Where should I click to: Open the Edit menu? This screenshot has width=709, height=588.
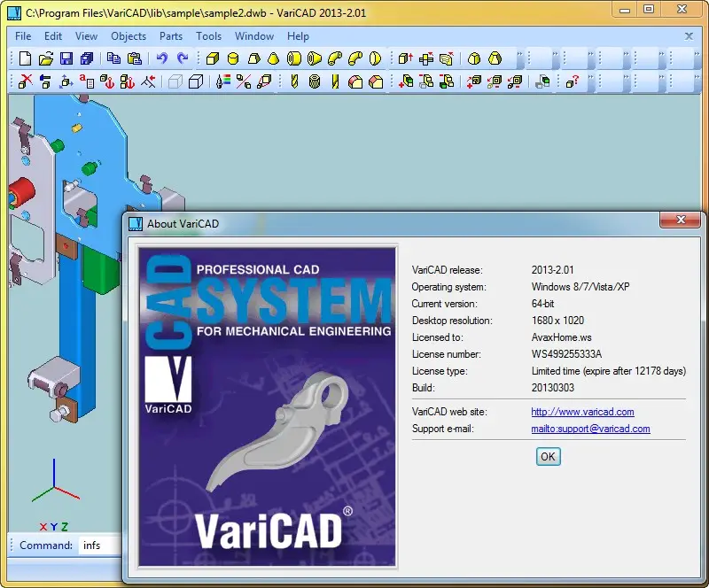(x=53, y=36)
